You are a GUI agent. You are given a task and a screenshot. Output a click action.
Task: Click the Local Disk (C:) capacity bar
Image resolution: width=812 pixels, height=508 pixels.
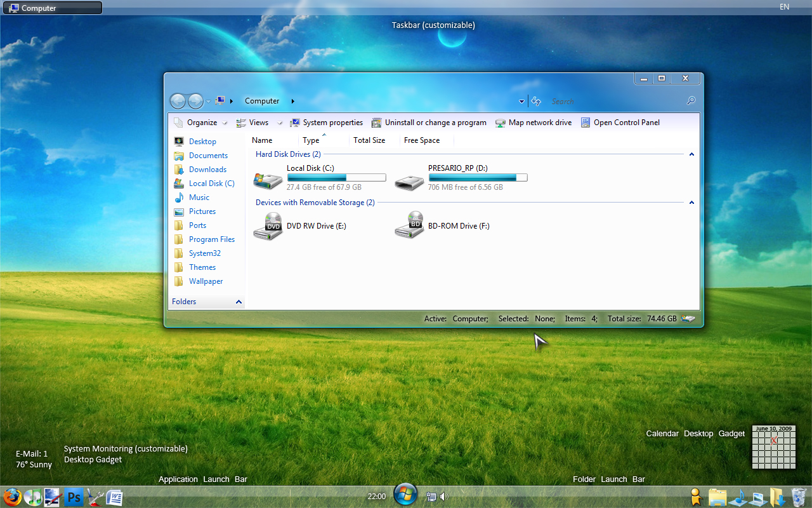pos(336,177)
